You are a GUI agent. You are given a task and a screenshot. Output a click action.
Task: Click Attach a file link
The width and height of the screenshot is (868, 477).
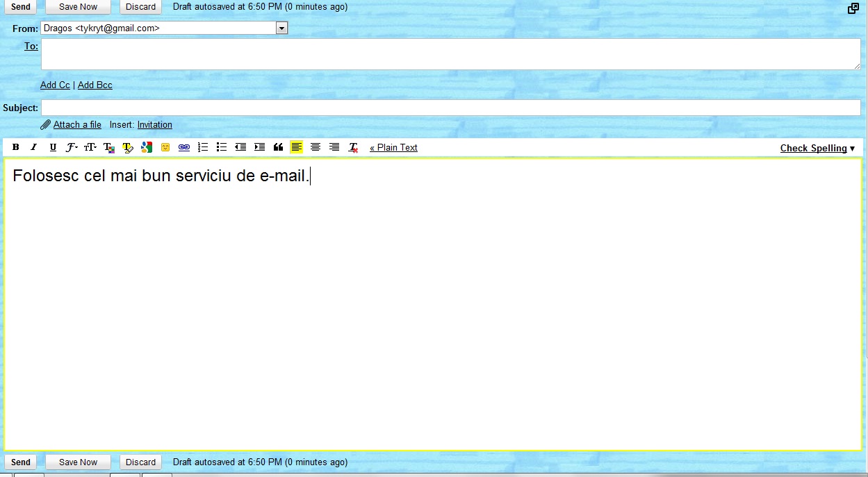pos(77,125)
